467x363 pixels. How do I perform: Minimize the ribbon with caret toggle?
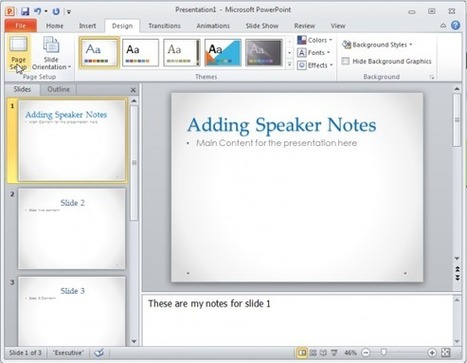click(443, 26)
